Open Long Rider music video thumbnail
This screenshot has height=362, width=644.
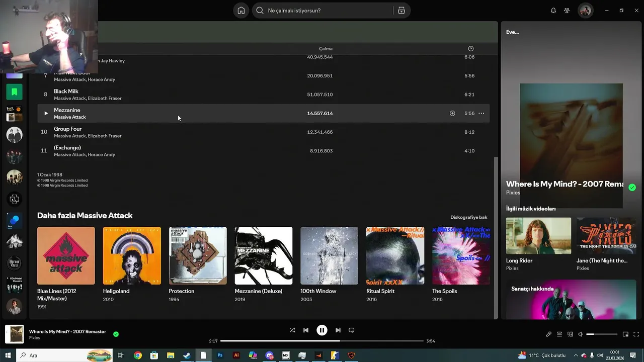tap(539, 236)
